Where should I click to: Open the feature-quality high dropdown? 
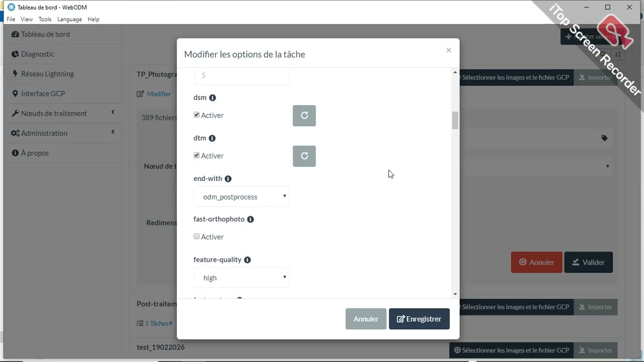tap(242, 278)
